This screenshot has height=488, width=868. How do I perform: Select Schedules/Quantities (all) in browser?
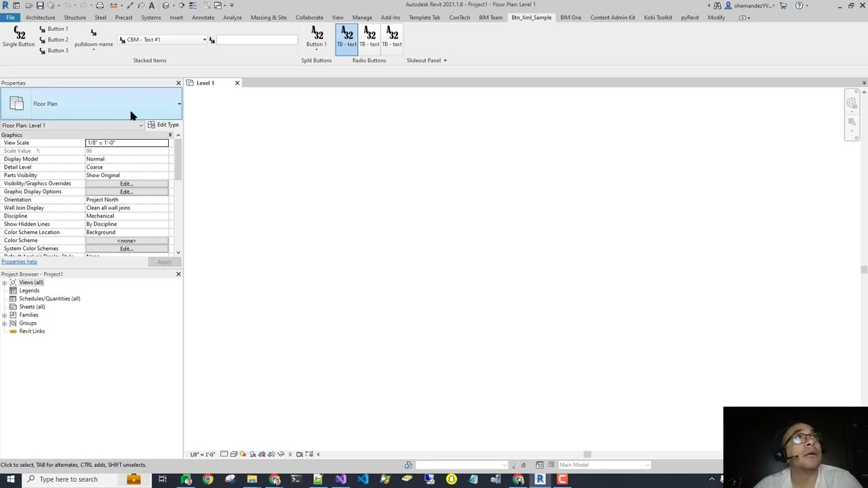click(x=50, y=299)
